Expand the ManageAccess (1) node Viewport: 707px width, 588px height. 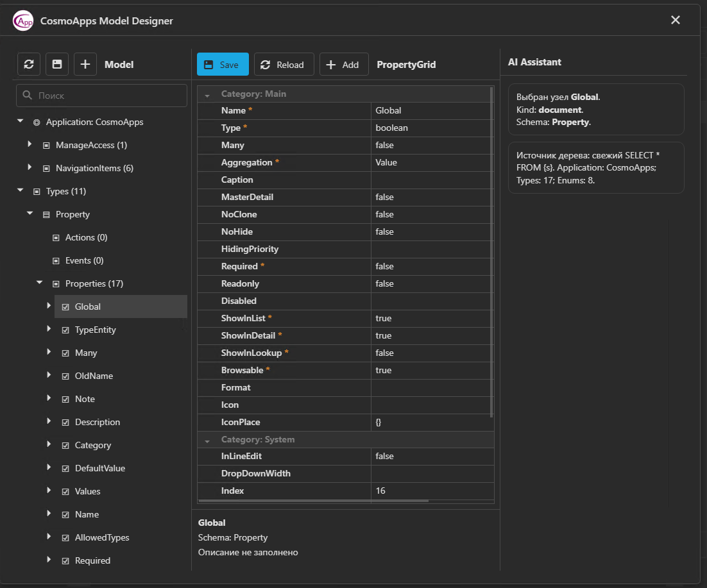[30, 144]
